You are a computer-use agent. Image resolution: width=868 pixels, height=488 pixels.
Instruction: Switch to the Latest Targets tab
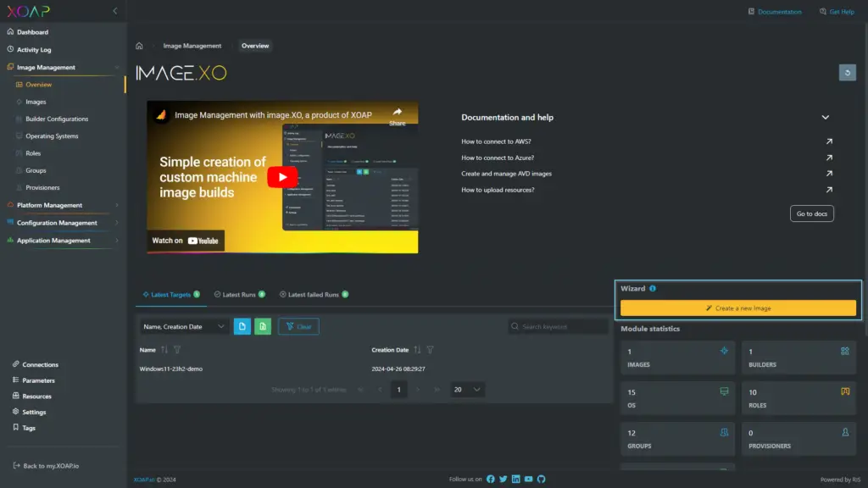[x=171, y=295]
